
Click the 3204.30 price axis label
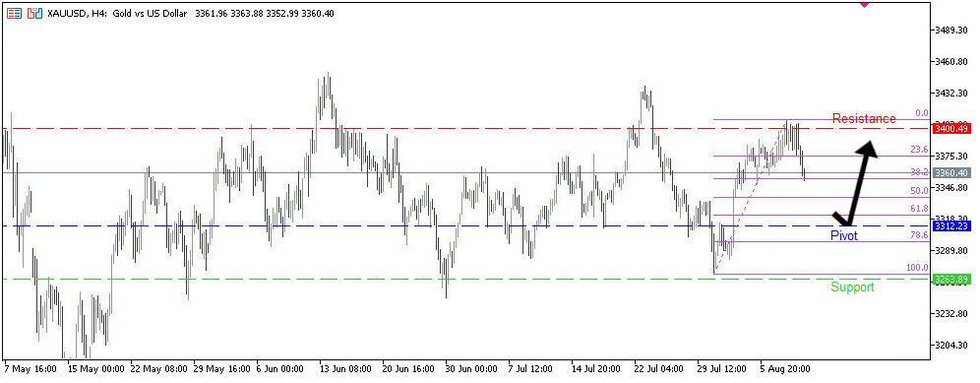pos(951,346)
